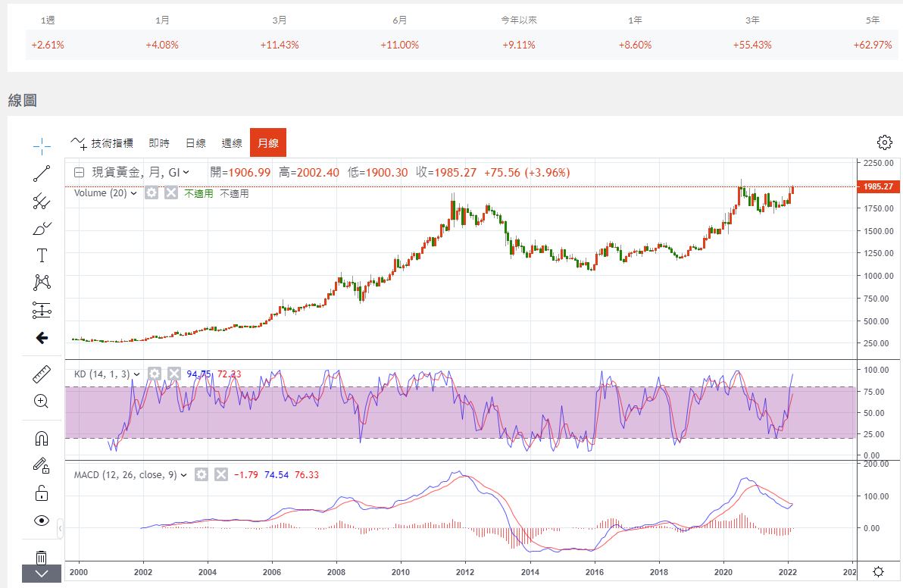The height and width of the screenshot is (588, 903).
Task: Select the brush drawing tool
Action: click(42, 228)
